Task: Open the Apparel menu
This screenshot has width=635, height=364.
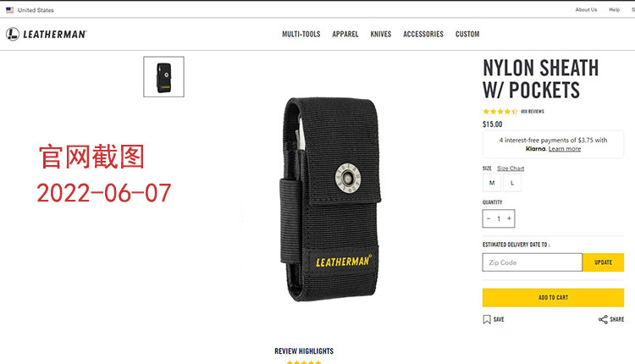Action: click(345, 34)
